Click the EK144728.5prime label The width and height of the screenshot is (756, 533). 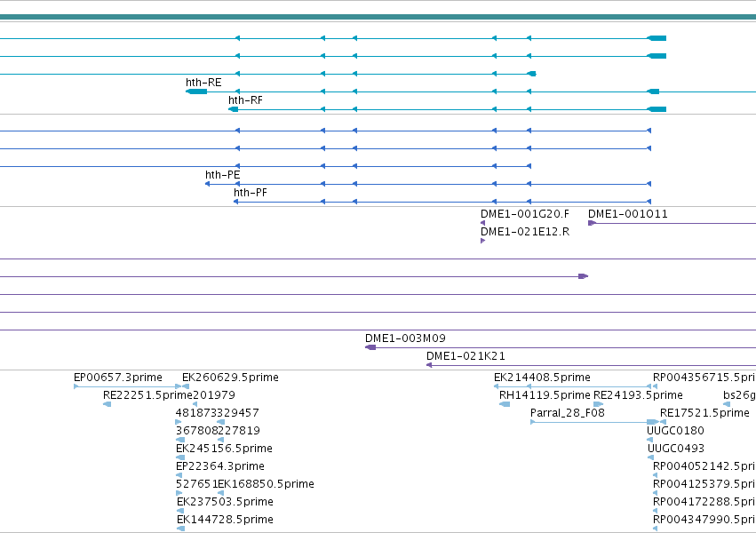point(225,520)
